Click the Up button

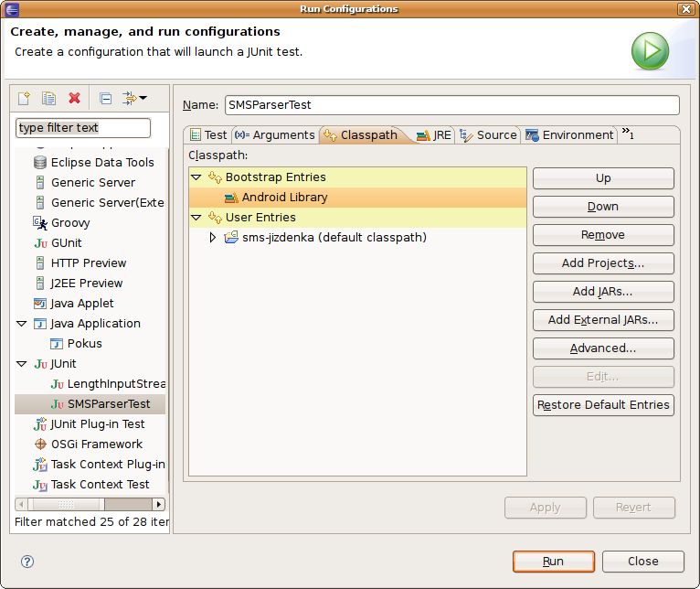[603, 178]
